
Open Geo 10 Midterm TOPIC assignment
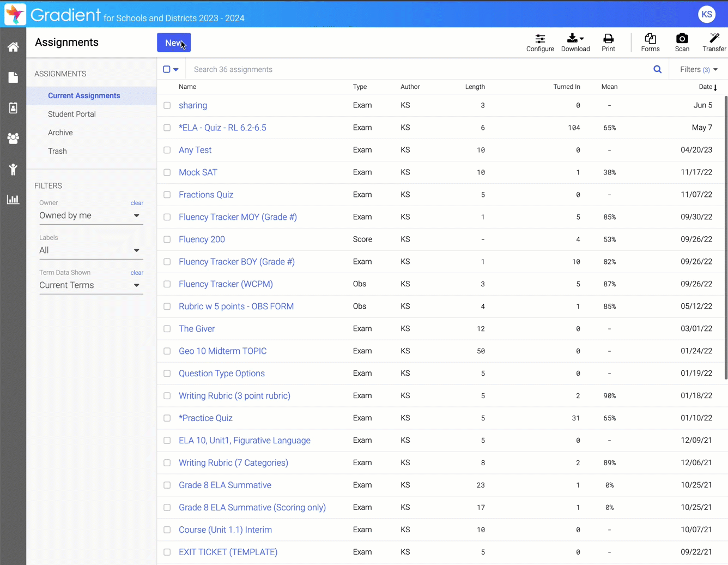(x=222, y=351)
